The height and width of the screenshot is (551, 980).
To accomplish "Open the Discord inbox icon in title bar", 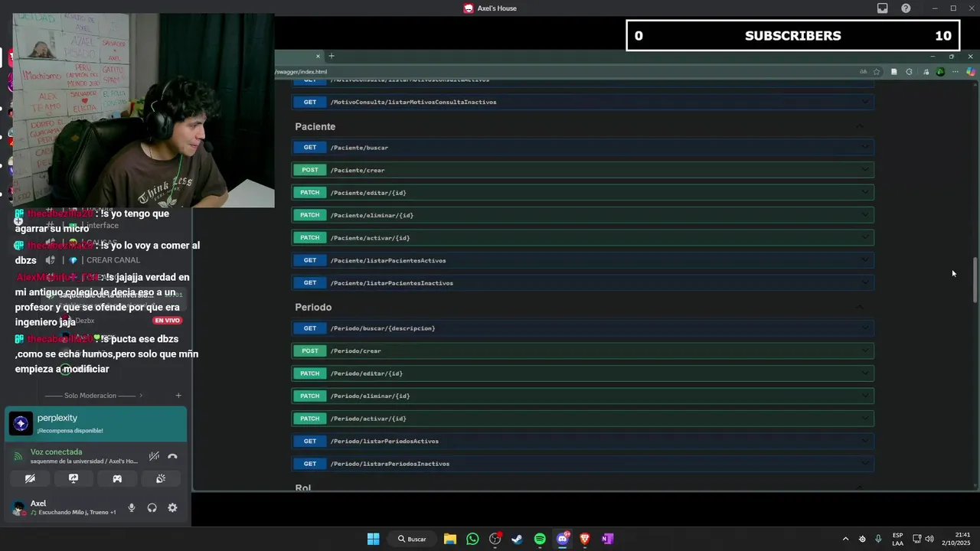I will tap(882, 8).
